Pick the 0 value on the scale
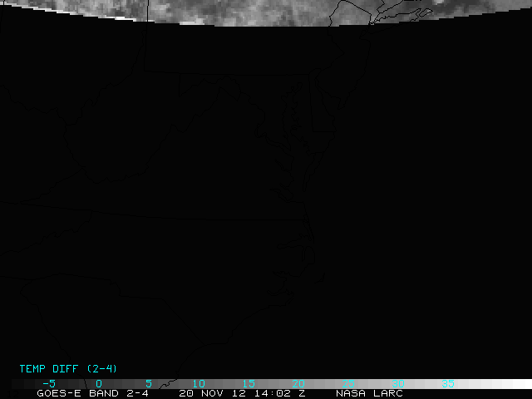The height and width of the screenshot is (399, 532). tap(98, 384)
